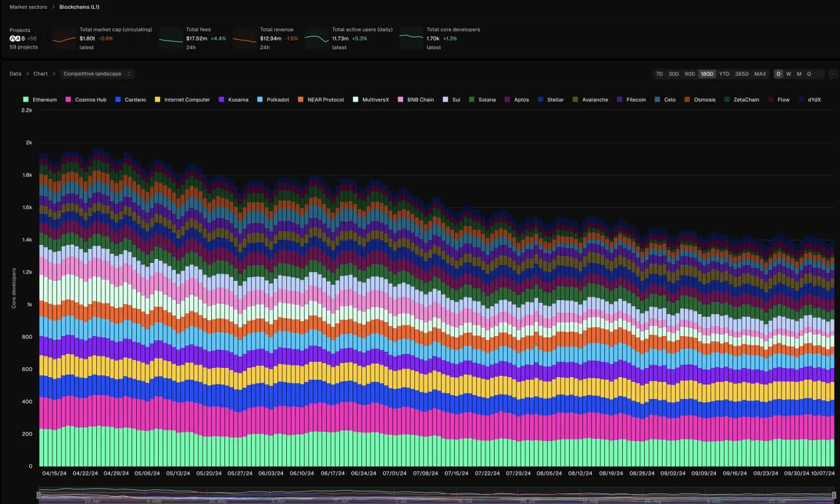
Task: Click the Total active users sparkline
Action: point(317,39)
